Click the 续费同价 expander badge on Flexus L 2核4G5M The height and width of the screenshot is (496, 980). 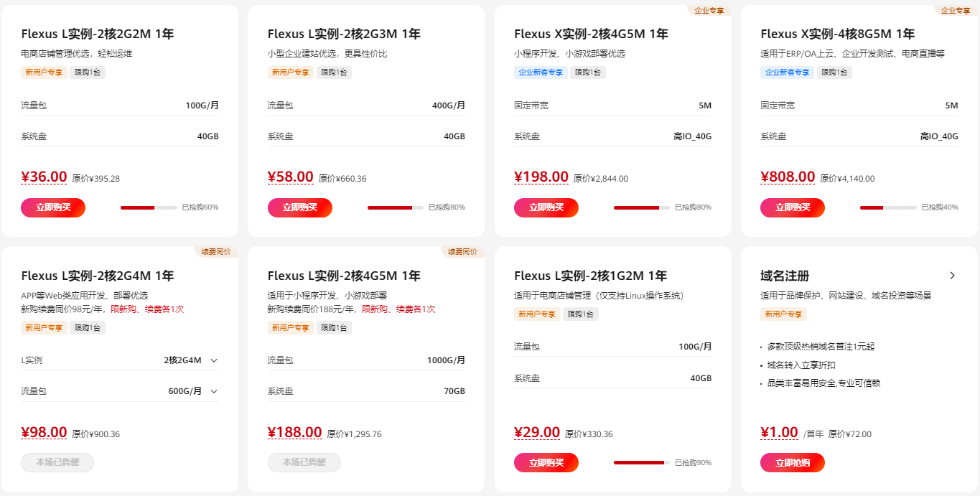click(460, 251)
